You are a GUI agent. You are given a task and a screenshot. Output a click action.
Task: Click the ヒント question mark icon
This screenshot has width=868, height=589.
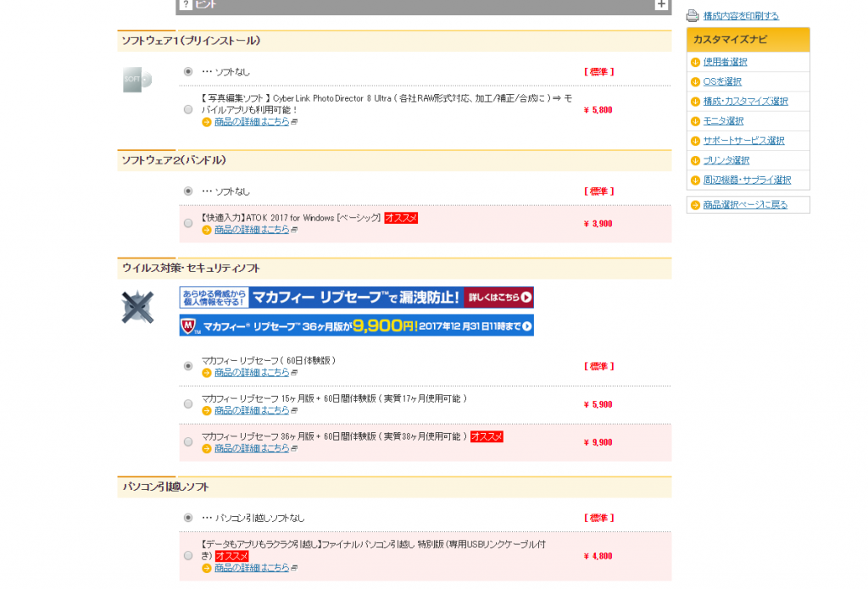pos(186,4)
